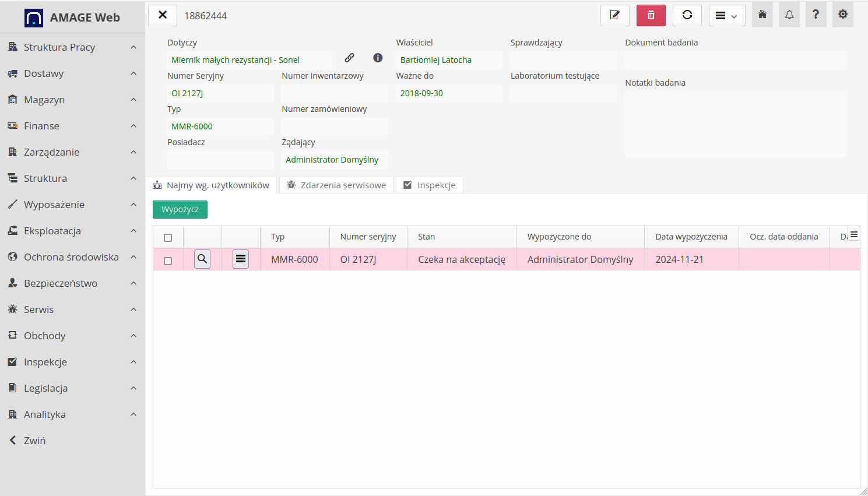Open help question mark icon
Screen dimensions: 868x496
click(816, 15)
